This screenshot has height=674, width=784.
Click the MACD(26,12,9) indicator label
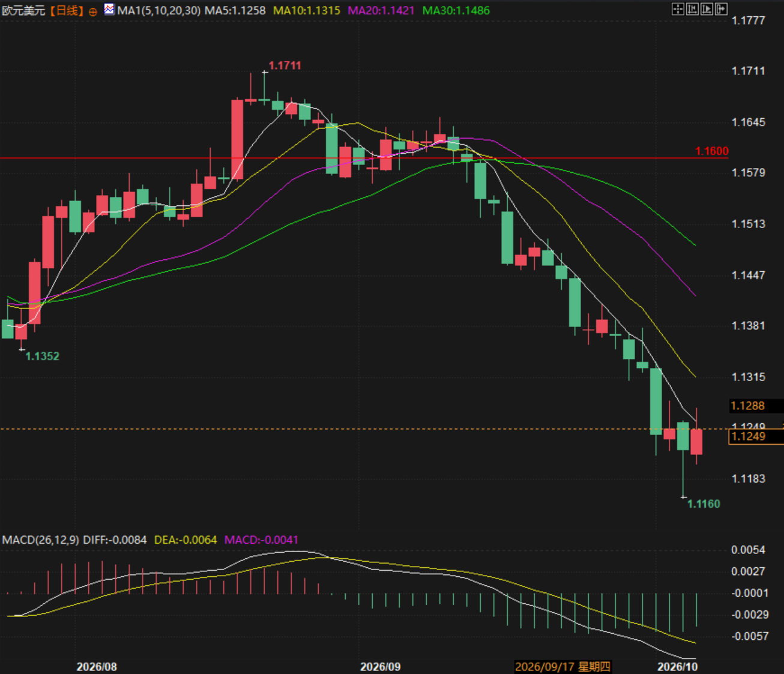[40, 540]
